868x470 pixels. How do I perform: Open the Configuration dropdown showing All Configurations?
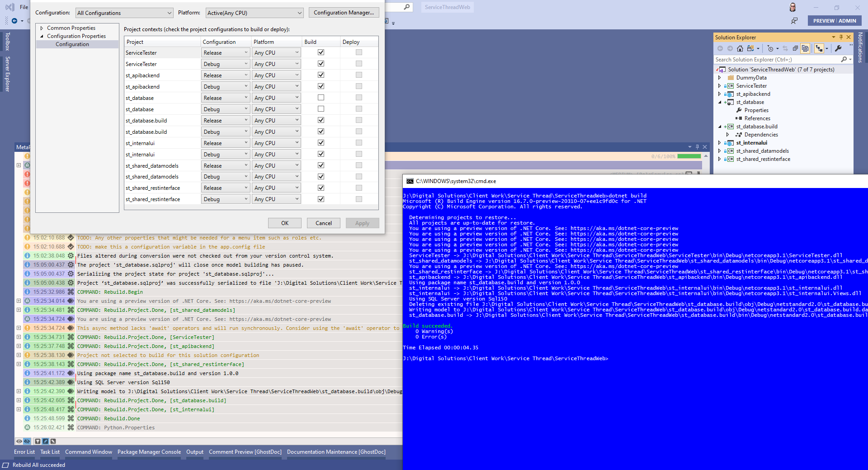[124, 13]
